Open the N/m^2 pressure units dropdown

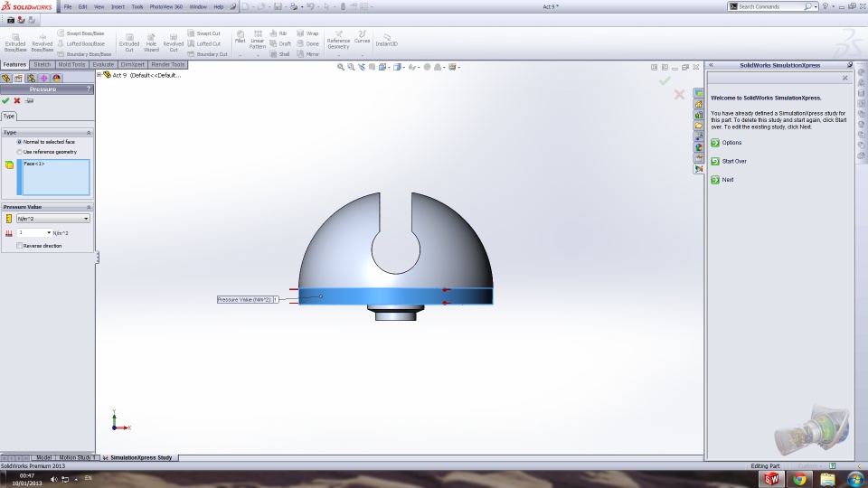pos(52,219)
